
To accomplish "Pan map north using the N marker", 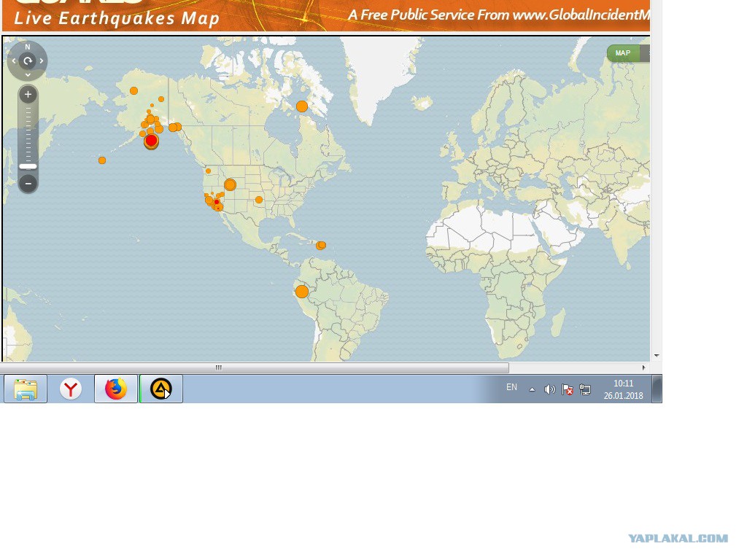I will click(28, 47).
